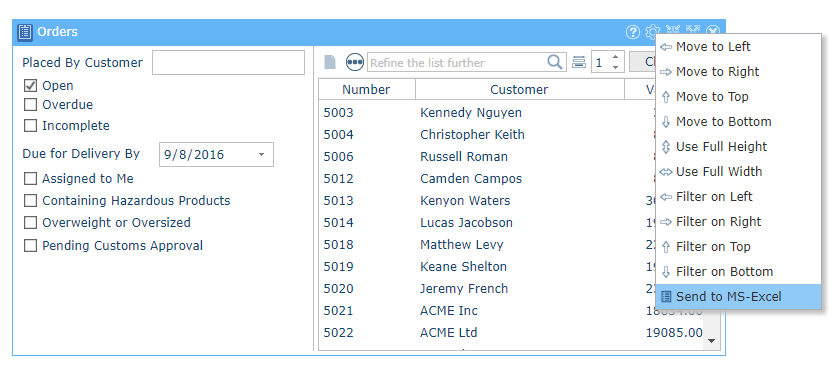Choose Move to Right from menu
This screenshot has width=839, height=375.
[738, 72]
